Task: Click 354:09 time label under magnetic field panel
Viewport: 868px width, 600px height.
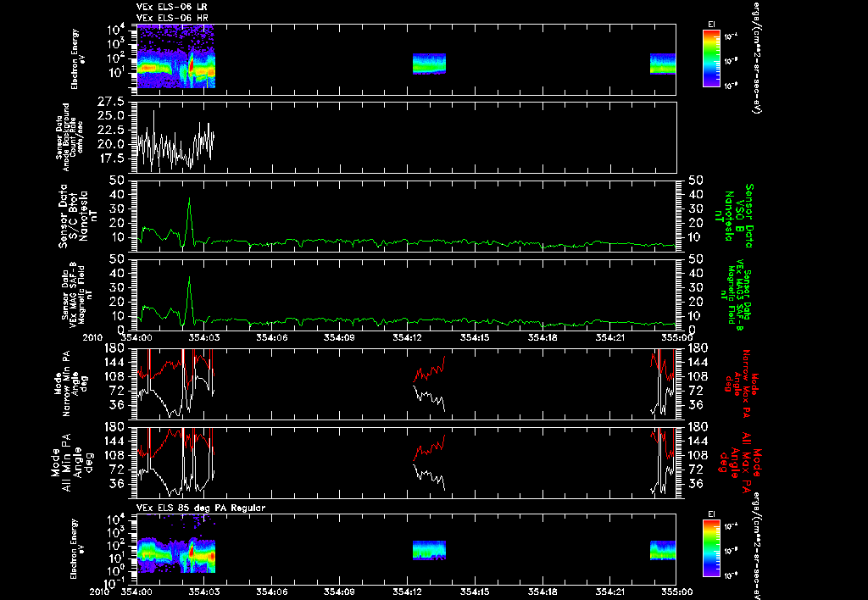Action: pyautogui.click(x=339, y=337)
